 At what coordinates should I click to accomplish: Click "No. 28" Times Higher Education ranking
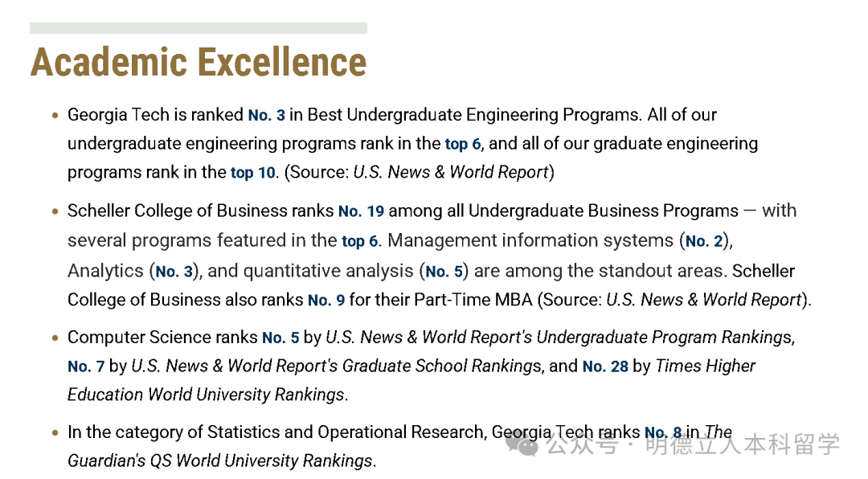(605, 366)
